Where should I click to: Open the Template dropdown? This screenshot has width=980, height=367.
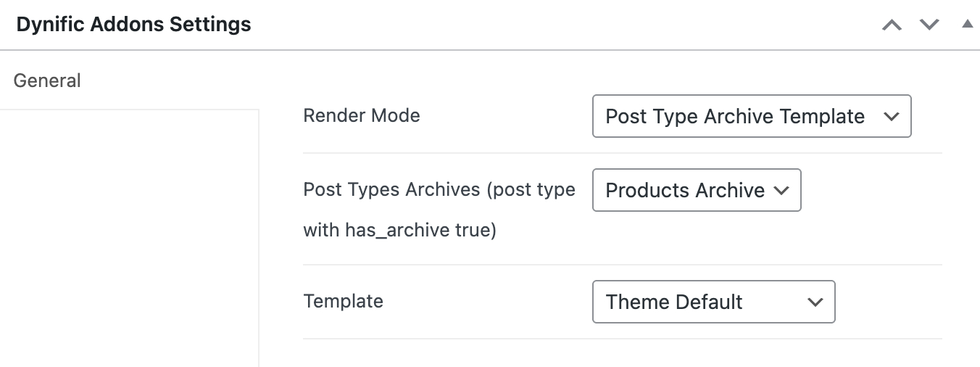pyautogui.click(x=713, y=302)
